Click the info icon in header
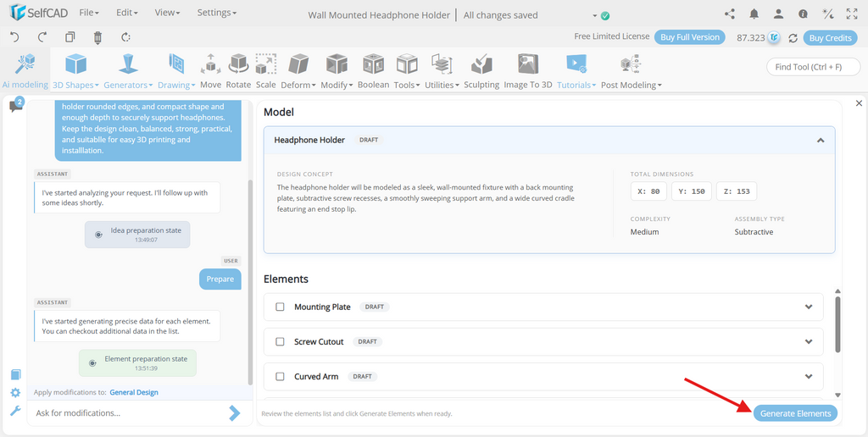Screen dimensions: 868x437 [x=803, y=14]
